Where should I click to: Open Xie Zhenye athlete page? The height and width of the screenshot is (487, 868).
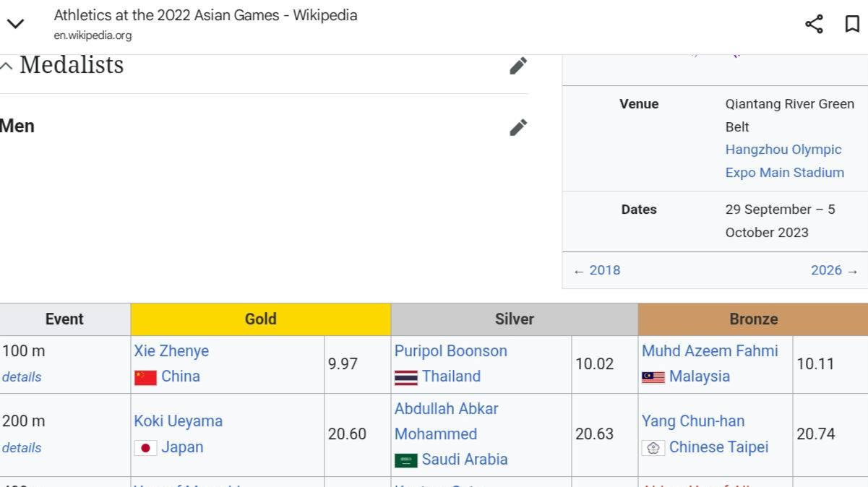point(171,351)
